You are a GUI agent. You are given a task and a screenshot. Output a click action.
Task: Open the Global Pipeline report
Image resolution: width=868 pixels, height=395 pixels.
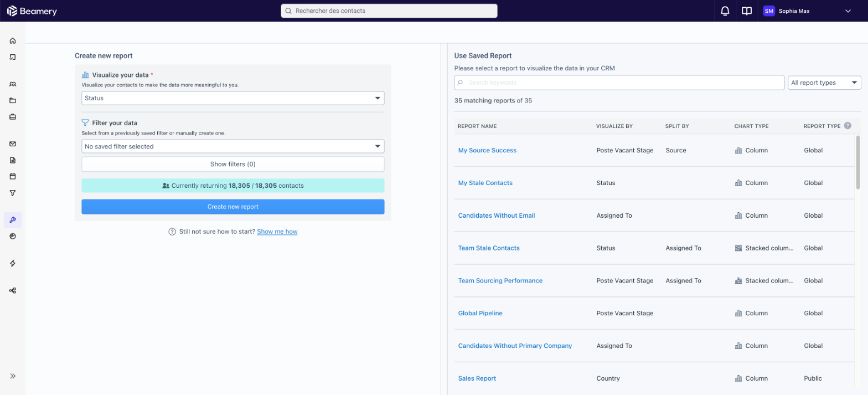(480, 313)
